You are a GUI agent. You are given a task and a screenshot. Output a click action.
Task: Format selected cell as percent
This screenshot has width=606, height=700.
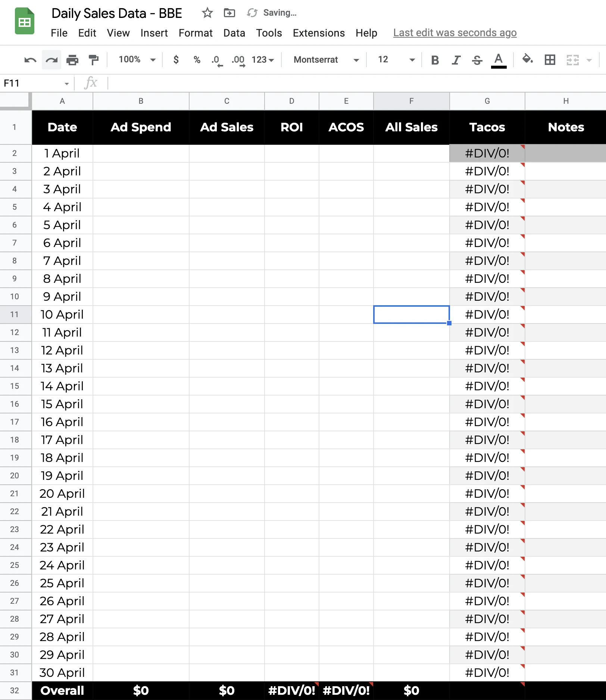(197, 60)
